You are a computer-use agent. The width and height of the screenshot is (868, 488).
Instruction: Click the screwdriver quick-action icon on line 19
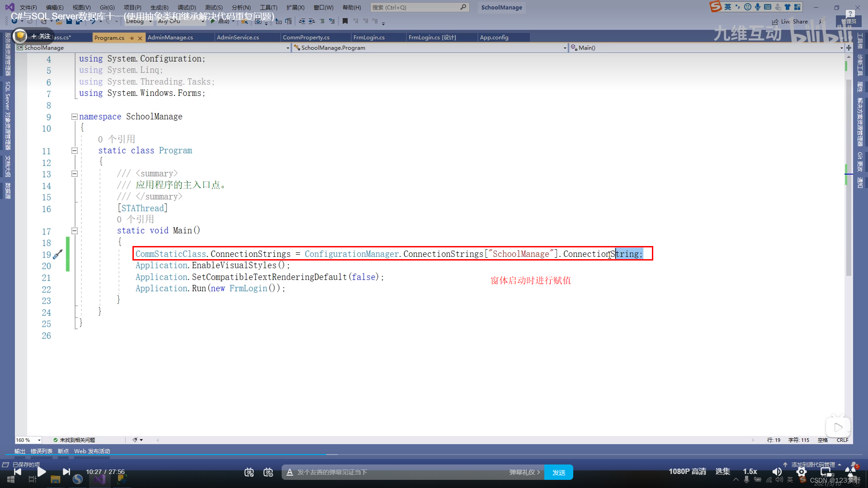pos(58,255)
